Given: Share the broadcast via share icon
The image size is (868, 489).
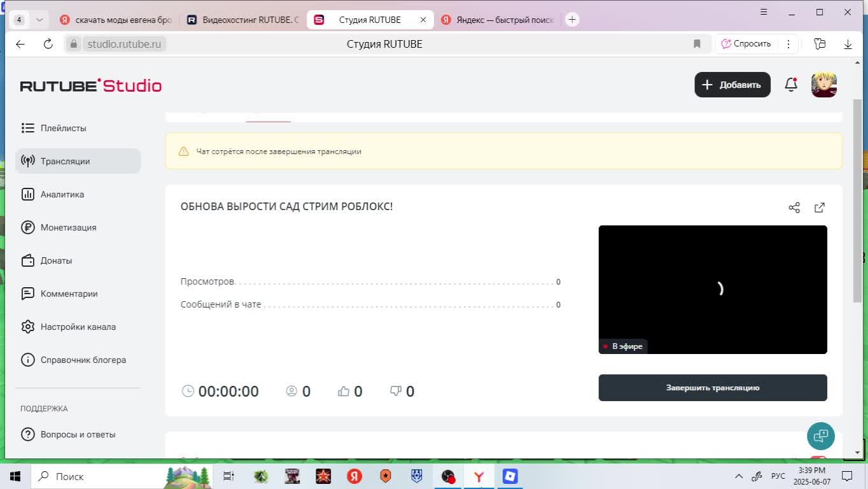Looking at the screenshot, I should (794, 208).
